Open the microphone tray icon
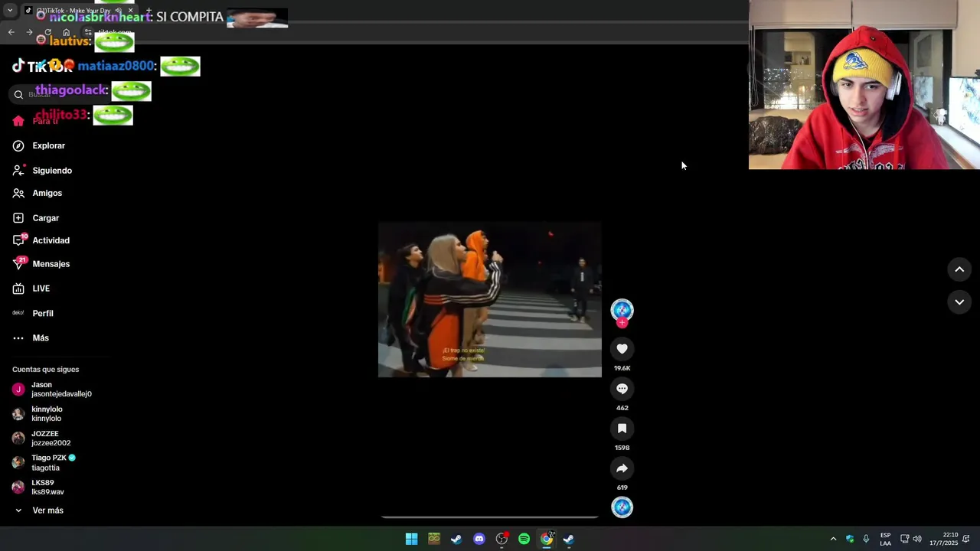Viewport: 980px width, 551px height. (866, 539)
